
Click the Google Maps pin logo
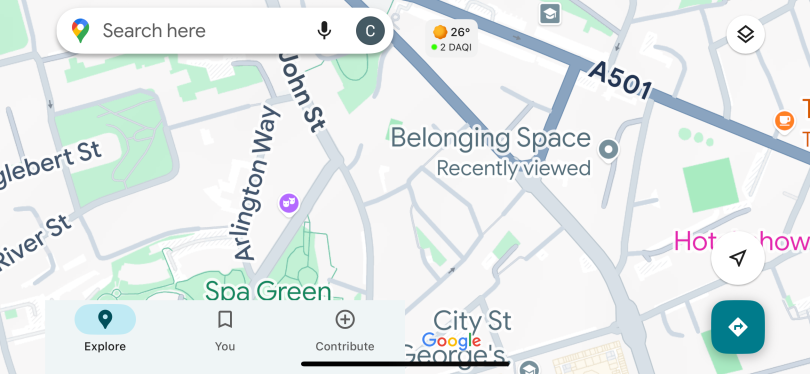click(x=80, y=30)
